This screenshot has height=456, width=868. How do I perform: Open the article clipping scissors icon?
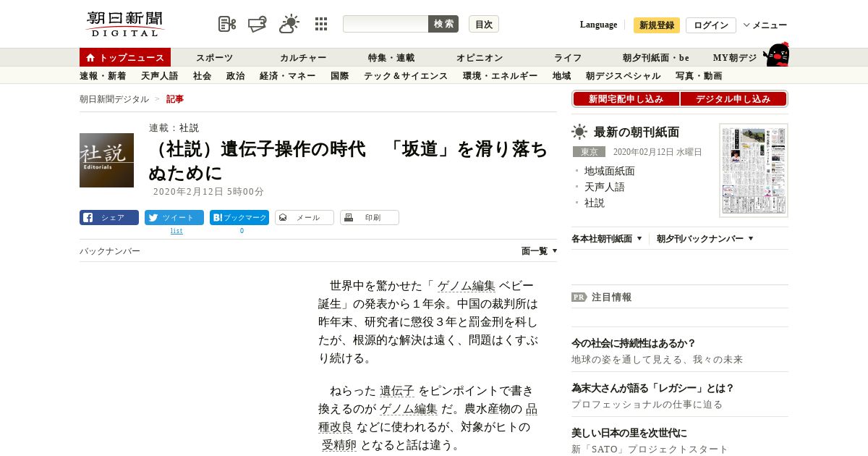coord(227,24)
